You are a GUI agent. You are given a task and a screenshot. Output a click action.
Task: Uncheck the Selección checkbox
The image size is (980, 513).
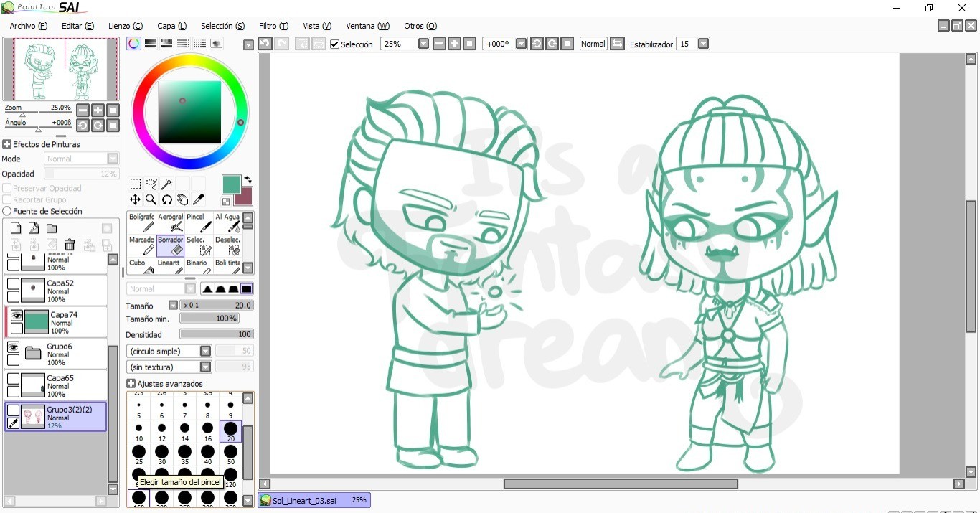click(x=334, y=44)
